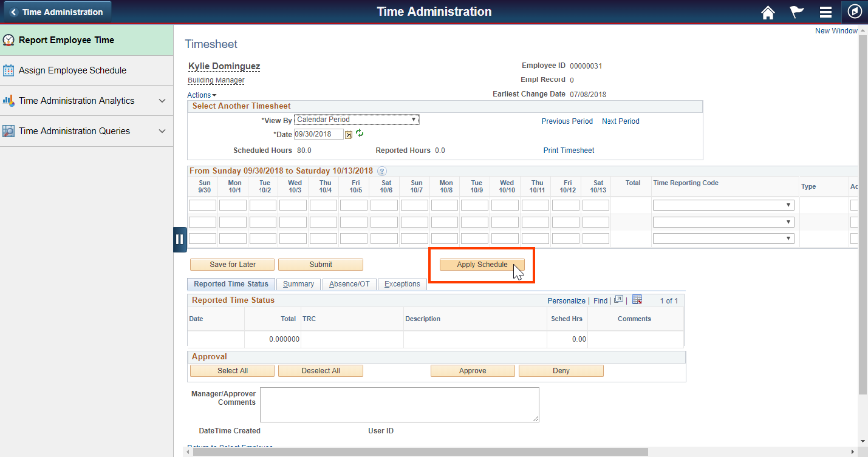Approve the selected reported time

coord(473,370)
